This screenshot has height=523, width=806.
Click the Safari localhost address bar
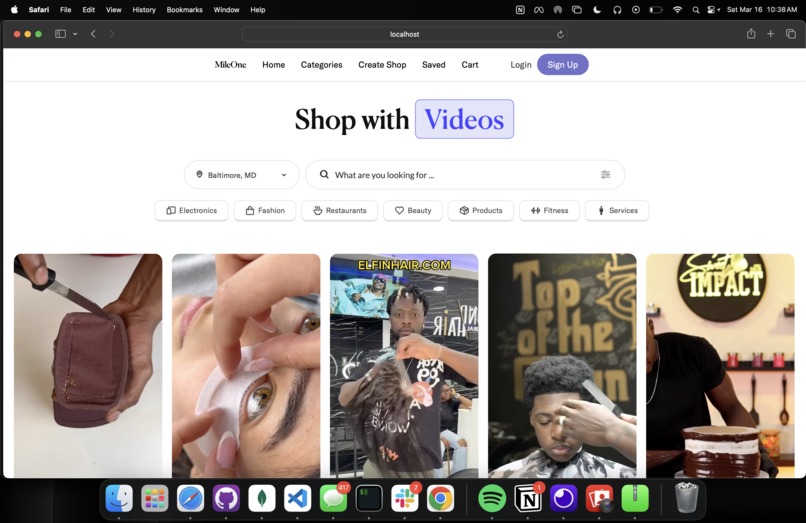pos(405,34)
